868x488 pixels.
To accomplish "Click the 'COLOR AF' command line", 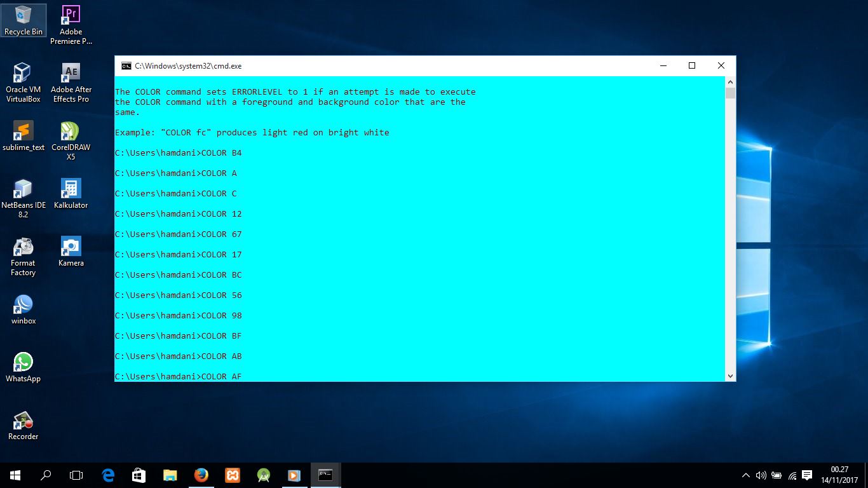I will 179,377.
